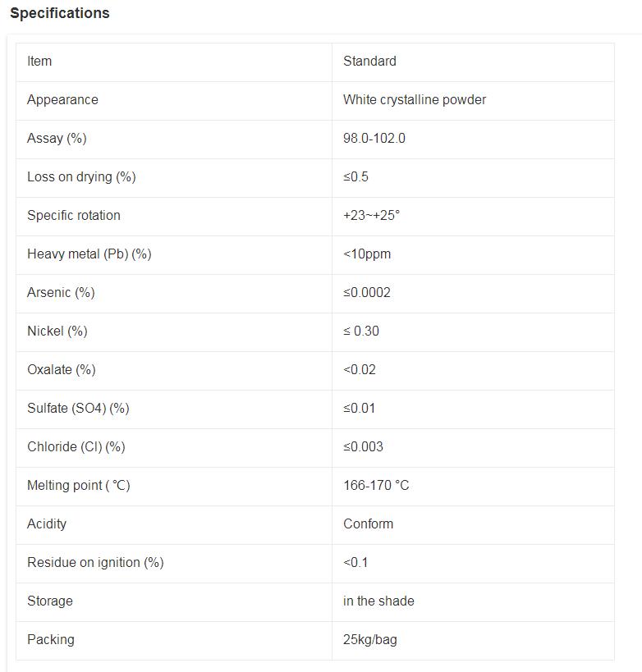The width and height of the screenshot is (642, 672).
Task: Click the Specifications heading
Action: point(59,13)
